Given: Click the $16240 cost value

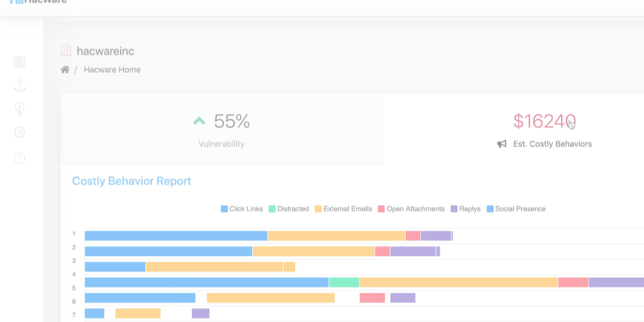Looking at the screenshot, I should pyautogui.click(x=545, y=121).
